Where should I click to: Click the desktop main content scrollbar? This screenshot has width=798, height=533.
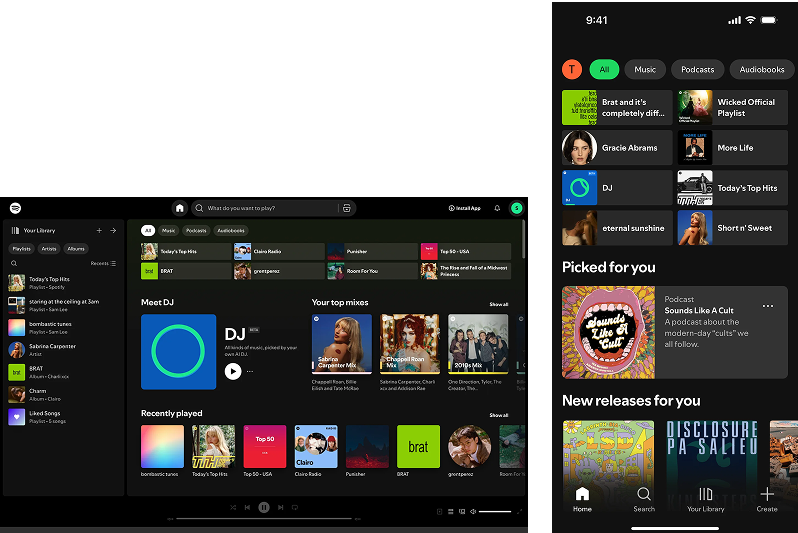[x=523, y=239]
